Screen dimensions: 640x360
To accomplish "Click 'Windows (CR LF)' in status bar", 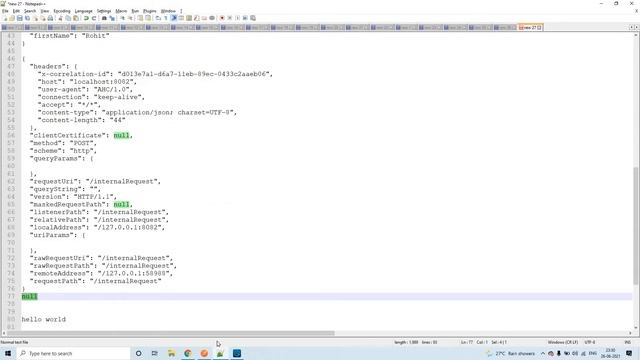I will [562, 342].
